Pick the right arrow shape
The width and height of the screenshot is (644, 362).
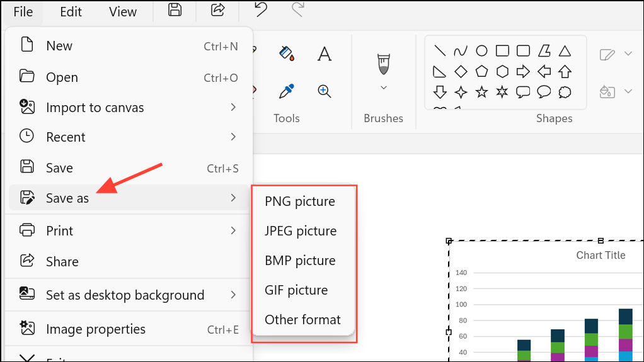click(x=523, y=71)
